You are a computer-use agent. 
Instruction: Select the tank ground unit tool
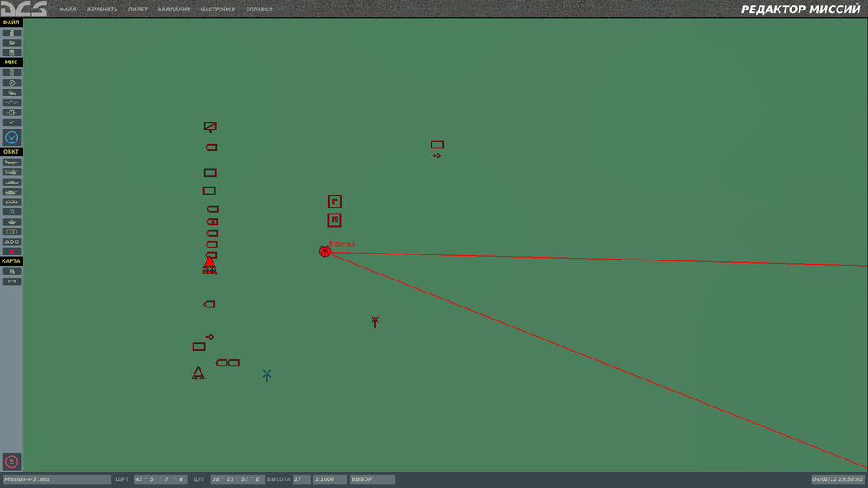pyautogui.click(x=11, y=192)
